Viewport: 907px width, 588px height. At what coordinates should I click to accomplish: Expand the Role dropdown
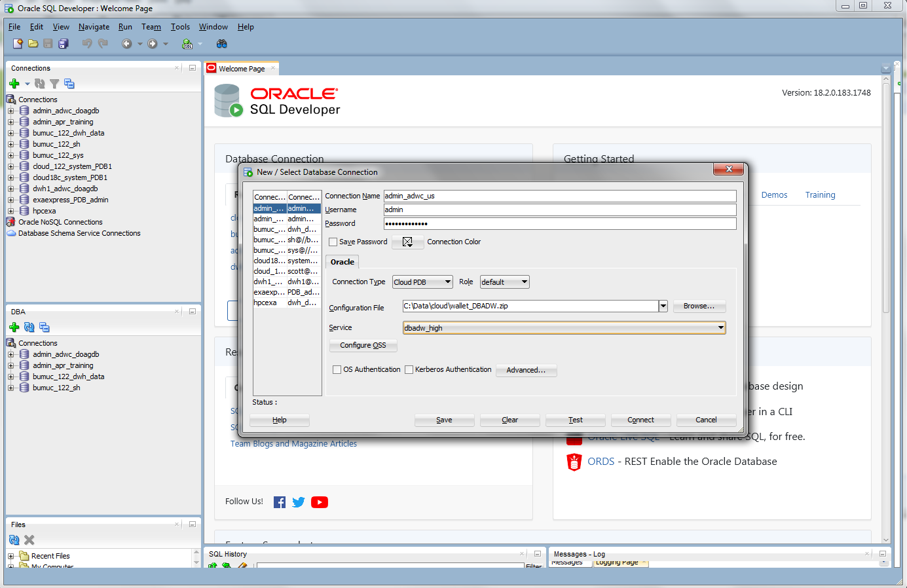coord(504,282)
